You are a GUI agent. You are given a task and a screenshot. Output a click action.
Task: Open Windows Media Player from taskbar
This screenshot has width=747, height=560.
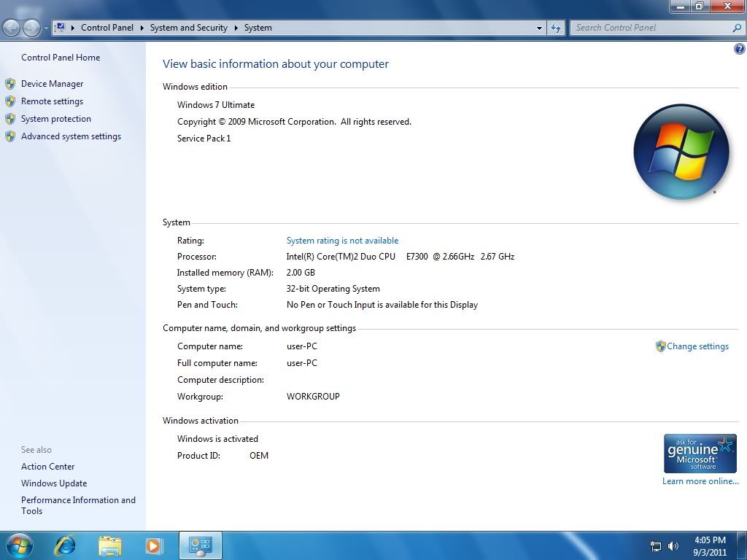153,545
